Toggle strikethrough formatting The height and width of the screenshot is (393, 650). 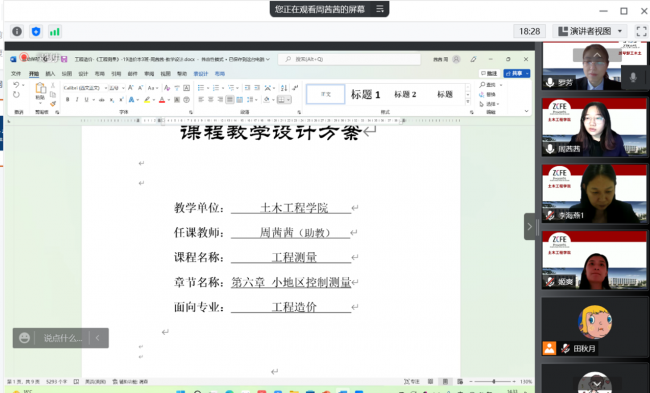pyautogui.click(x=102, y=99)
